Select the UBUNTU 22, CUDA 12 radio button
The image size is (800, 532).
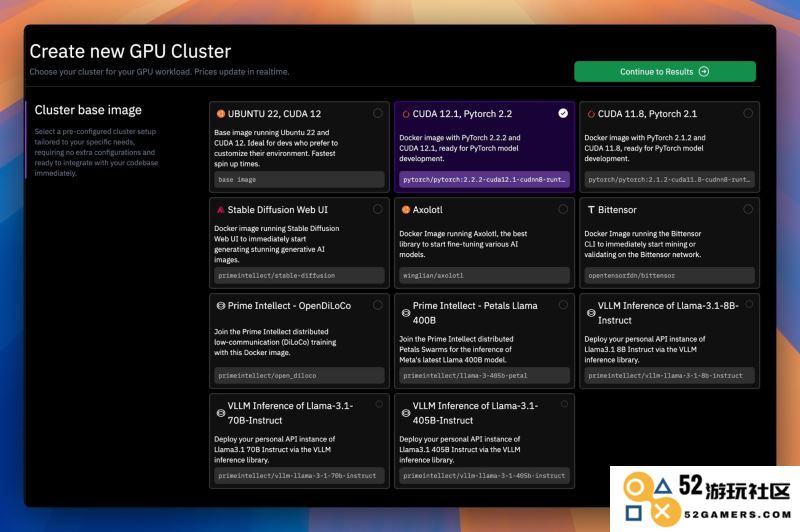click(378, 113)
